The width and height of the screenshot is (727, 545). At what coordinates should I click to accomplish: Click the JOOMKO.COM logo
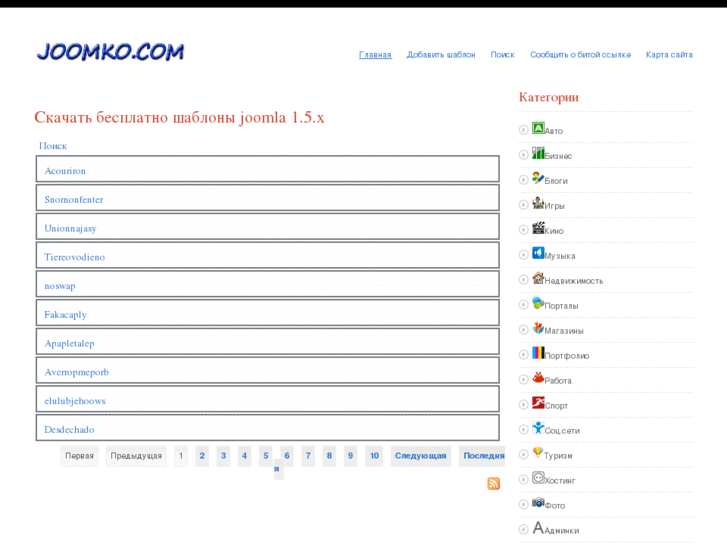coord(110,51)
